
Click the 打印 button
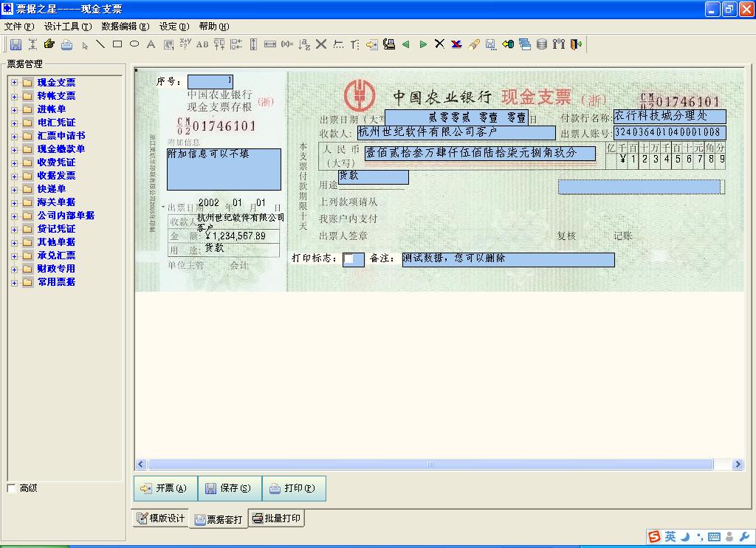[x=293, y=488]
